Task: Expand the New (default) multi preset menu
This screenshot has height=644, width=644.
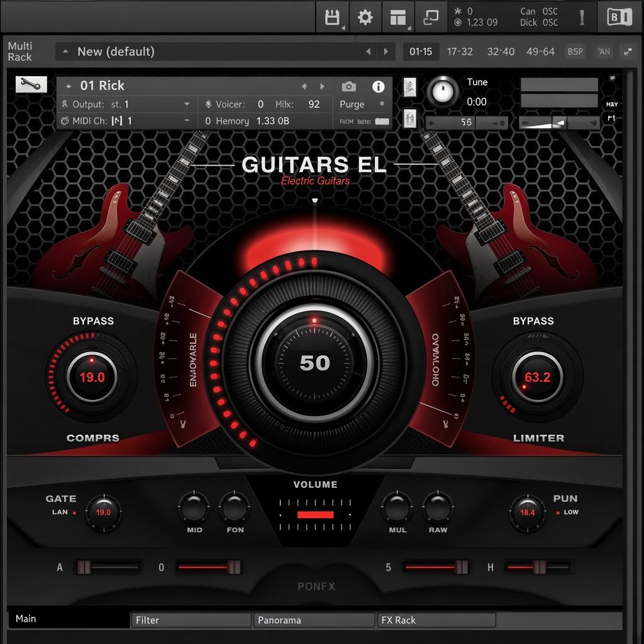Action: tap(65, 52)
